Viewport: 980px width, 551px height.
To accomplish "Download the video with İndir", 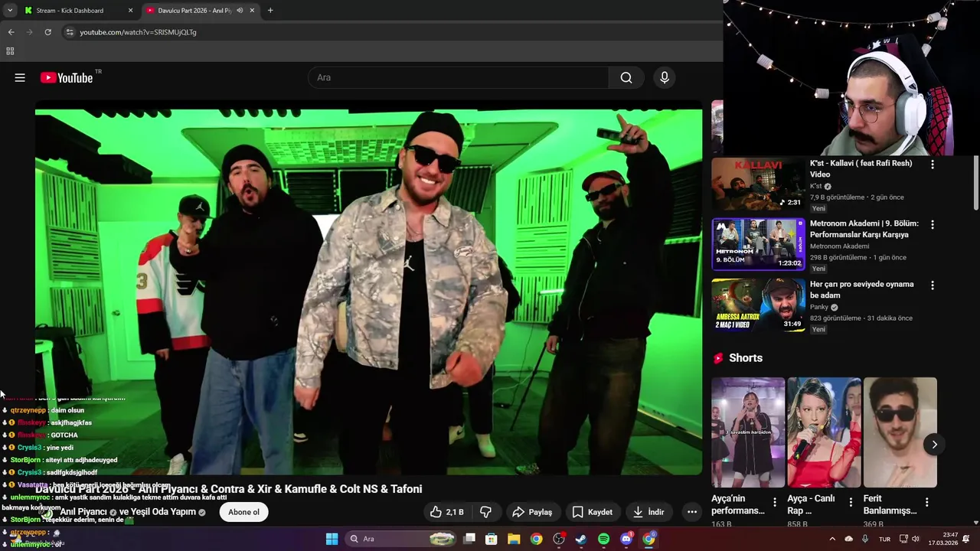I will (x=648, y=512).
